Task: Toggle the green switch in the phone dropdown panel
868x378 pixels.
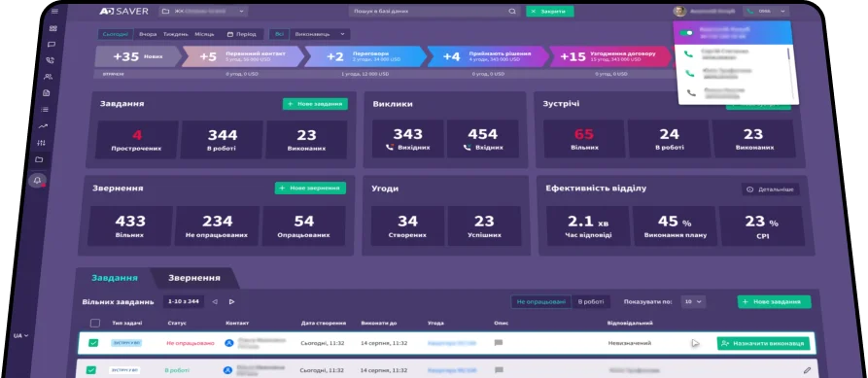Action: tap(686, 33)
